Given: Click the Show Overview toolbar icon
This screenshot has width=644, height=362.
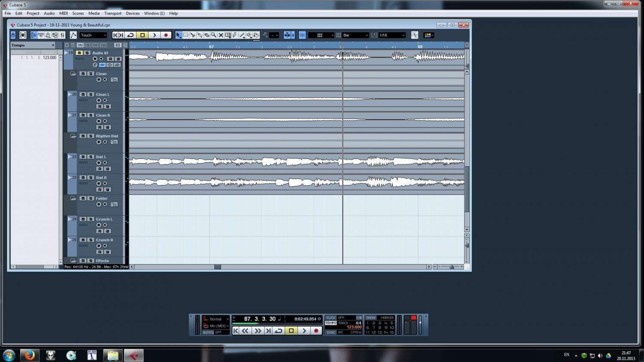Looking at the screenshot, I should click(48, 35).
